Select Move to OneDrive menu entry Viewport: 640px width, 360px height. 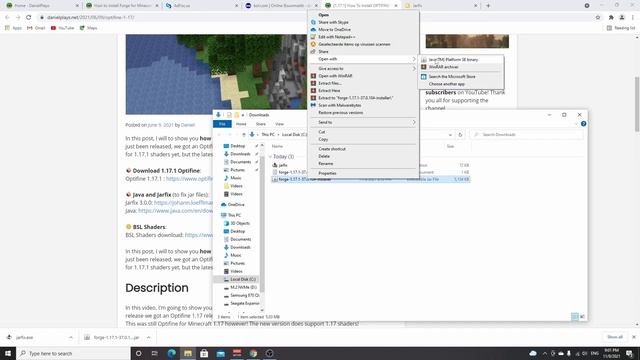click(334, 30)
